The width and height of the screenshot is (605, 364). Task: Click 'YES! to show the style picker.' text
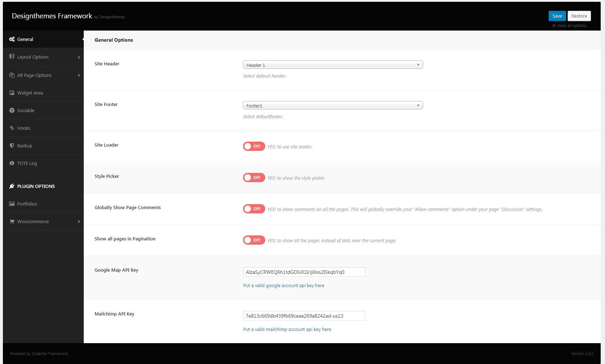pos(296,178)
